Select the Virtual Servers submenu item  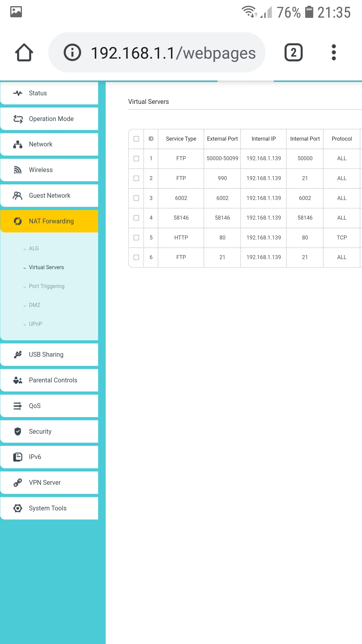point(46,267)
